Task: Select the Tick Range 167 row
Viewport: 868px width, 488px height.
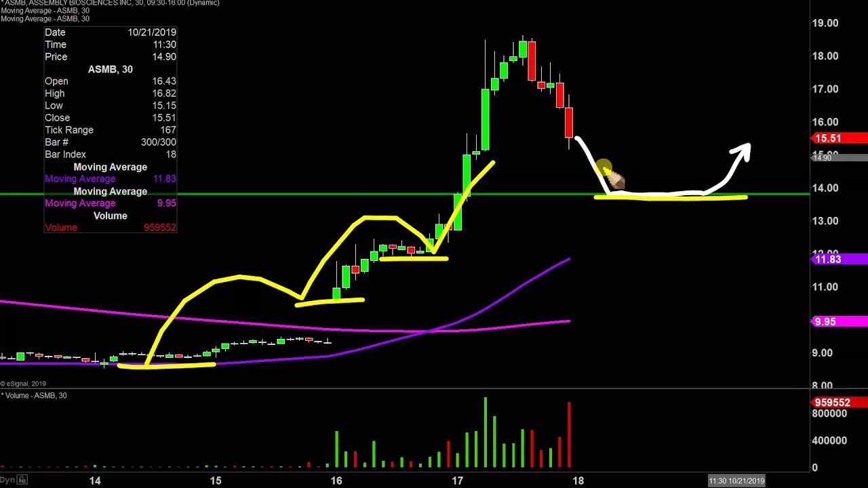Action: point(111,130)
